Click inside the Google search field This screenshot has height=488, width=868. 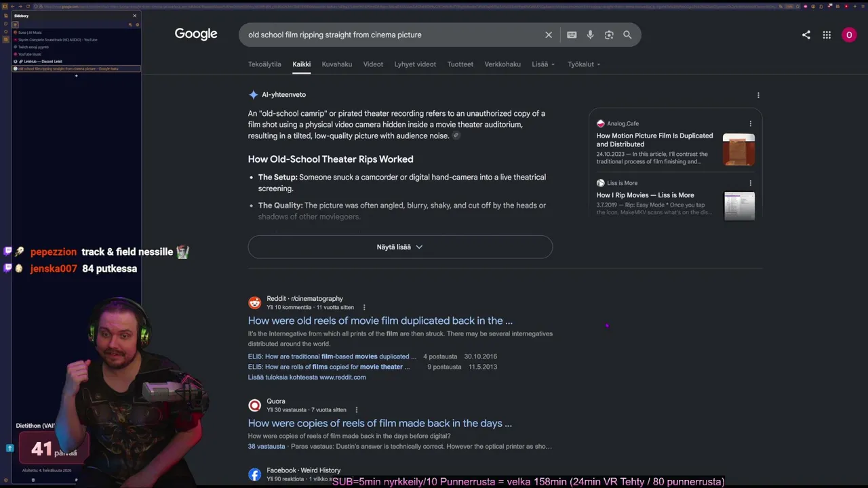point(393,35)
